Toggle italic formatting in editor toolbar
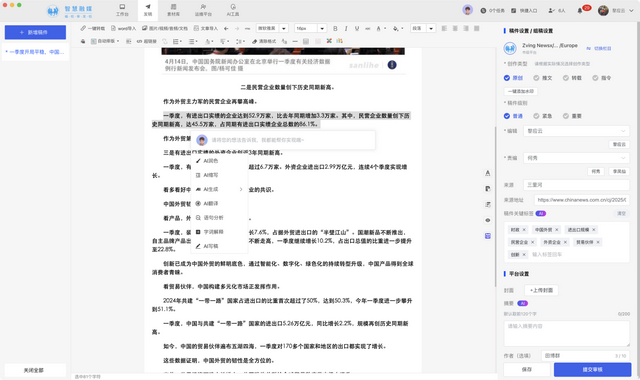This screenshot has width=640, height=380. [x=346, y=29]
